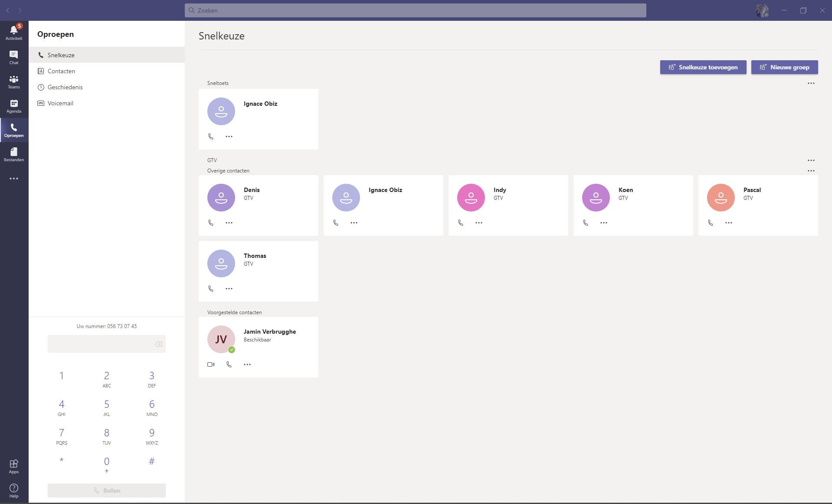Open Geschiedenis call history
This screenshot has height=504, width=832.
coord(107,87)
